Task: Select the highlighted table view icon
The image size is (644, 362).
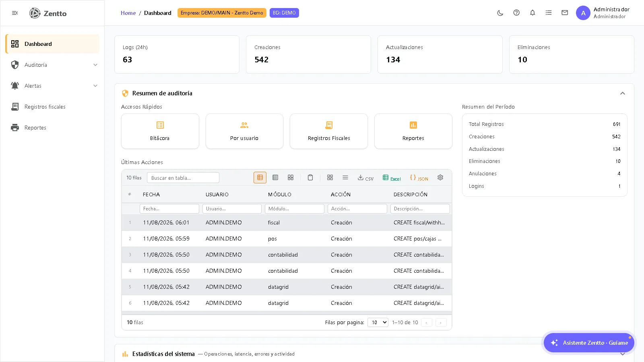Action: point(260,177)
